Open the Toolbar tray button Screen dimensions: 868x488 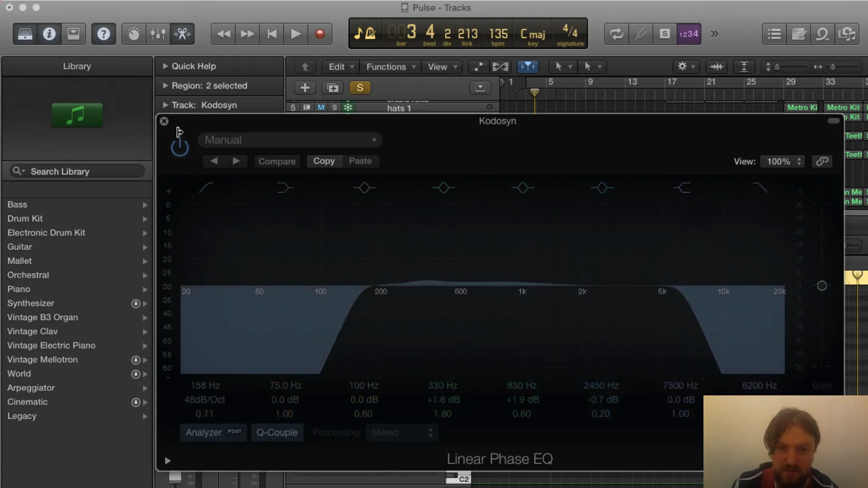pyautogui.click(x=73, y=34)
